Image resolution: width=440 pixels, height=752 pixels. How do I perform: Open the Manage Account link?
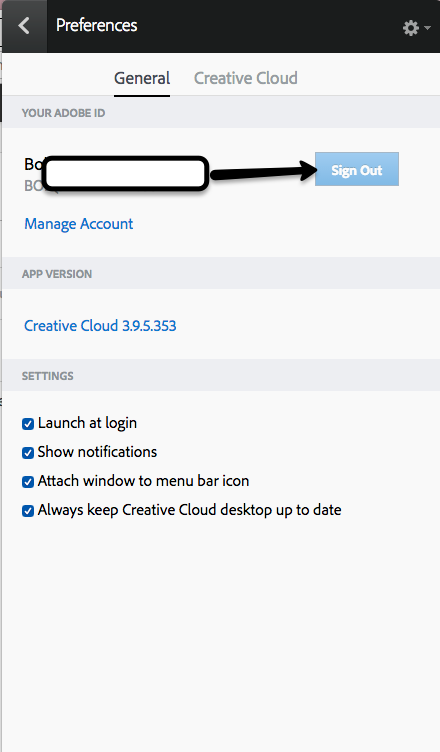click(x=79, y=224)
